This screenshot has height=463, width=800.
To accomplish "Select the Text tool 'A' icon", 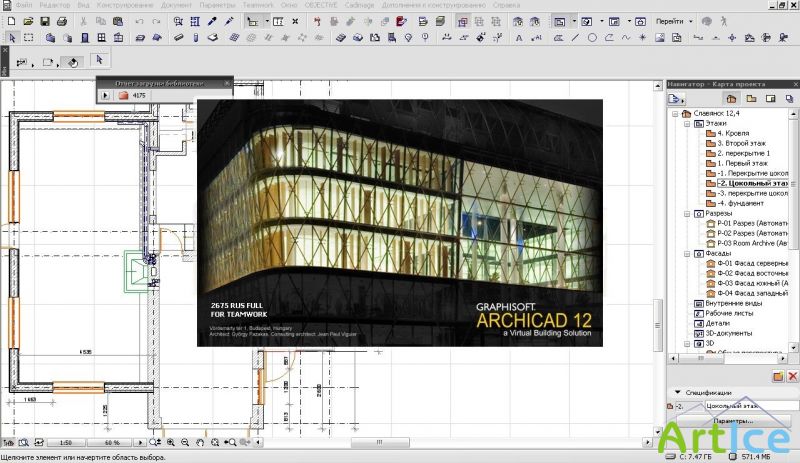I will pyautogui.click(x=519, y=38).
